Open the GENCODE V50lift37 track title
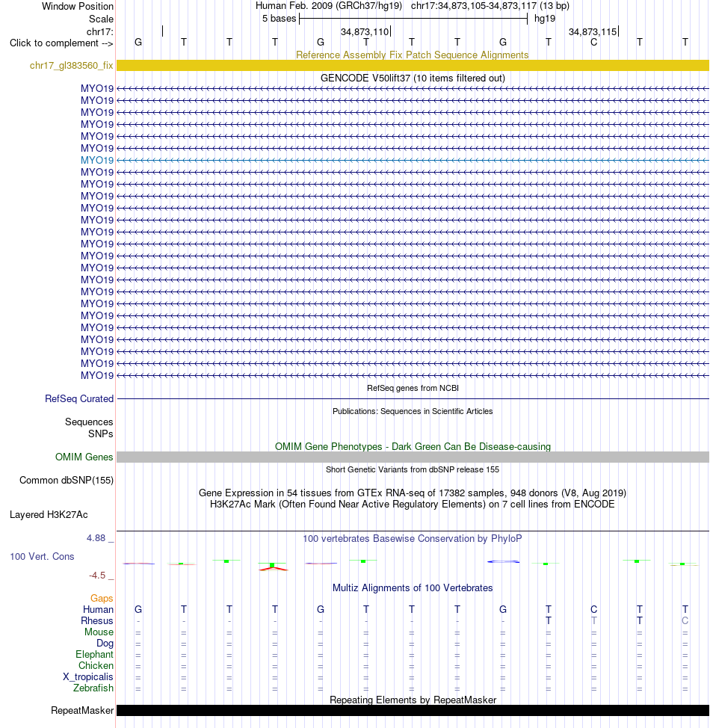The height and width of the screenshot is (728, 710). (x=413, y=78)
